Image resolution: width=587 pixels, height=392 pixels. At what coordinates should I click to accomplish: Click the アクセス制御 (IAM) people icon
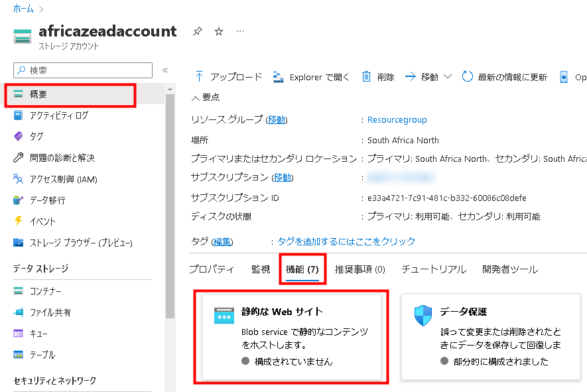[18, 178]
